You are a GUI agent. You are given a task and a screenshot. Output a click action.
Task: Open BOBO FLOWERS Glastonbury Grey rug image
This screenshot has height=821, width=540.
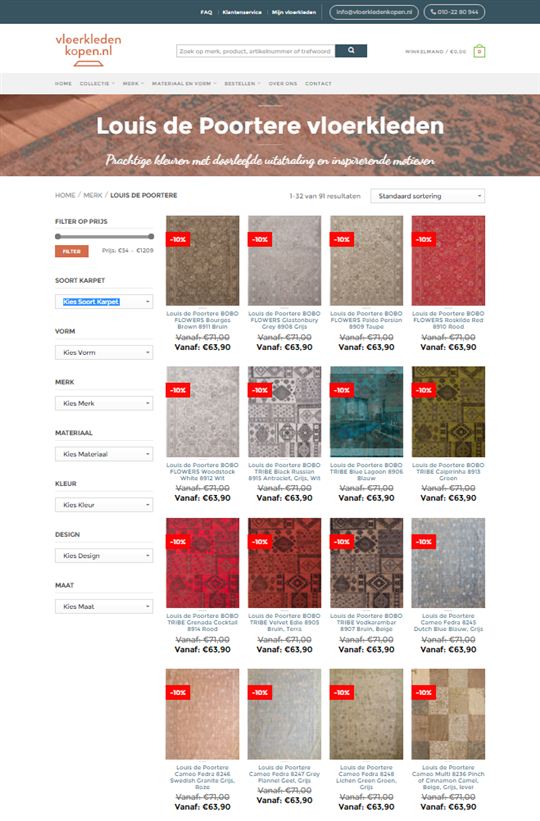(x=284, y=261)
